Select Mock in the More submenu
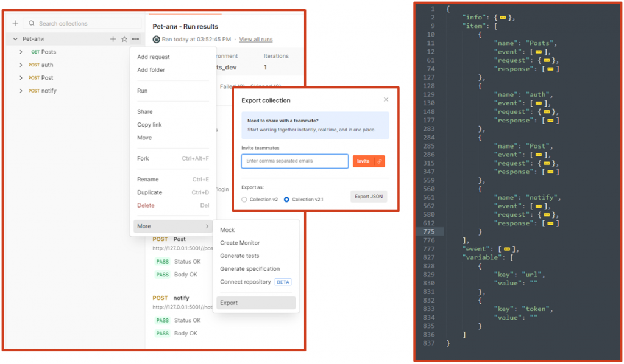The width and height of the screenshot is (624, 364). (227, 230)
